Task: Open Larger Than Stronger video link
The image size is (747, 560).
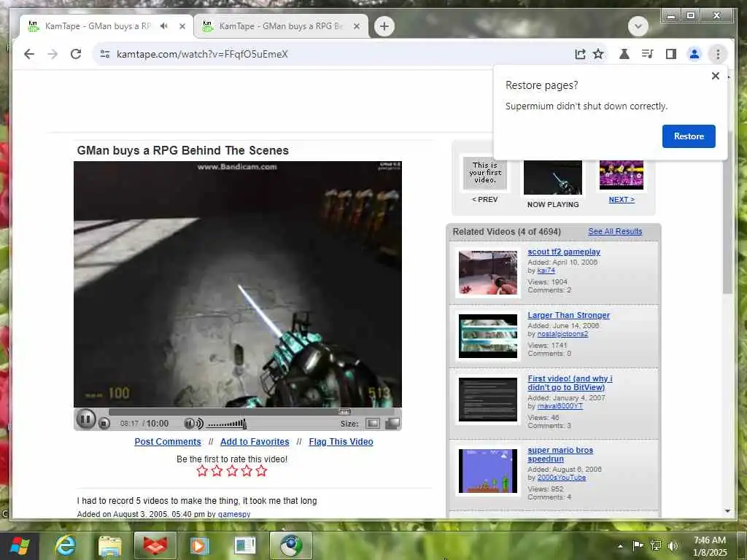Action: click(x=568, y=315)
